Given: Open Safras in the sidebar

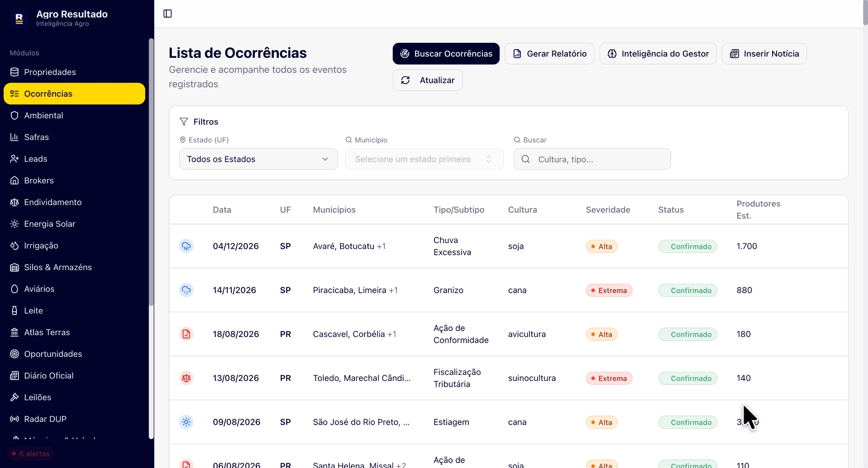Looking at the screenshot, I should pyautogui.click(x=74, y=137).
